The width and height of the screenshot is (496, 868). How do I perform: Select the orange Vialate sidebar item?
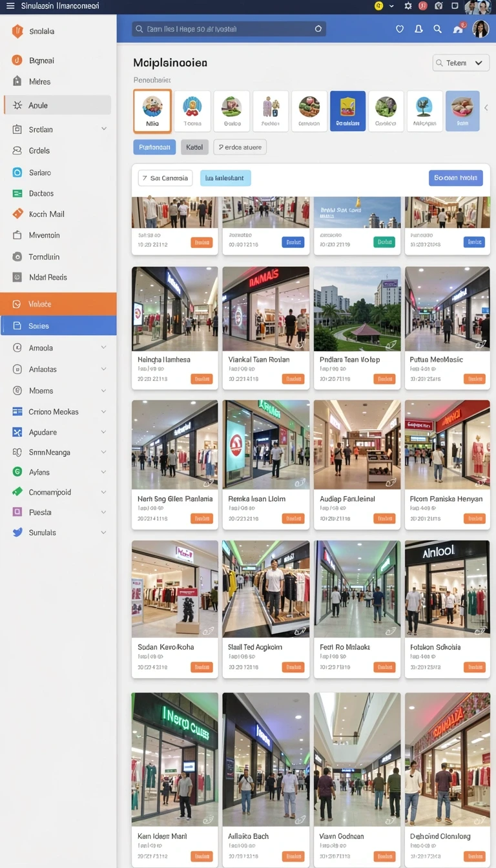tap(58, 304)
